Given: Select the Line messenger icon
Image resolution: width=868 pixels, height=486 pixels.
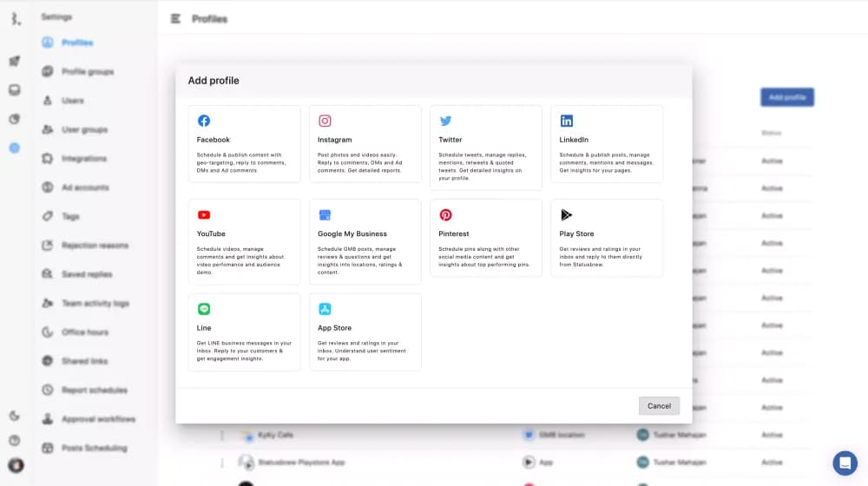Looking at the screenshot, I should click(204, 309).
